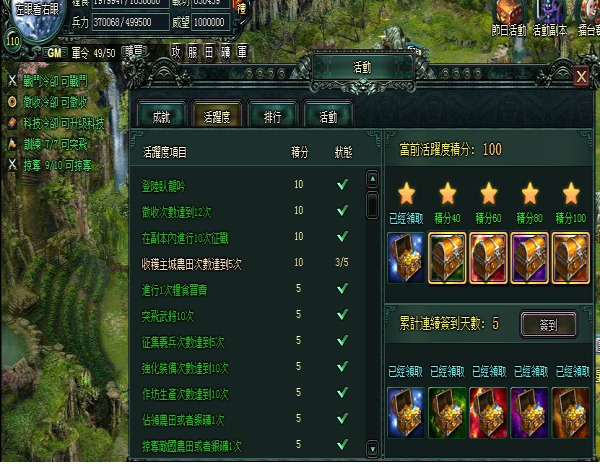Claim the 積分40 green treasure chest
This screenshot has width=600, height=473.
[x=447, y=258]
